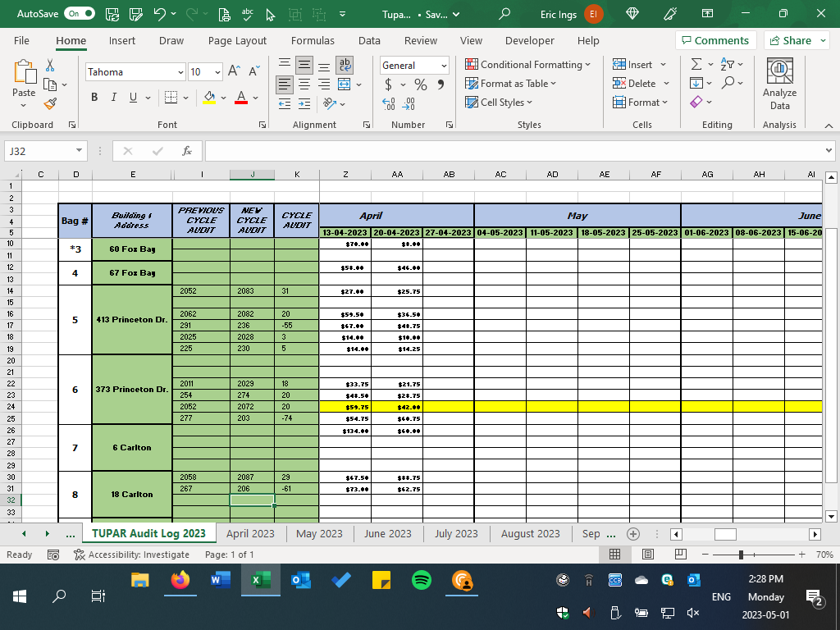The width and height of the screenshot is (840, 630).
Task: Click the Analyze Data icon
Action: click(x=778, y=80)
